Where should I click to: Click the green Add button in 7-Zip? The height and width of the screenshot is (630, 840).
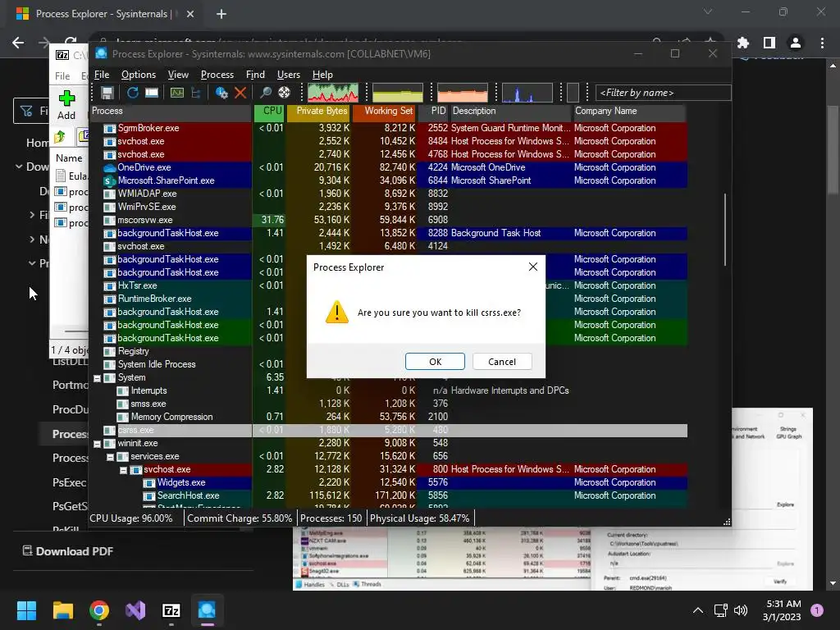[x=66, y=105]
